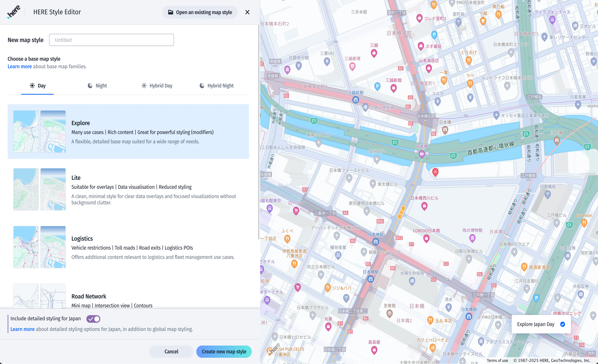Click the 日本橋駅 station icon near B12
The width and height of the screenshot is (598, 364).
click(x=375, y=241)
